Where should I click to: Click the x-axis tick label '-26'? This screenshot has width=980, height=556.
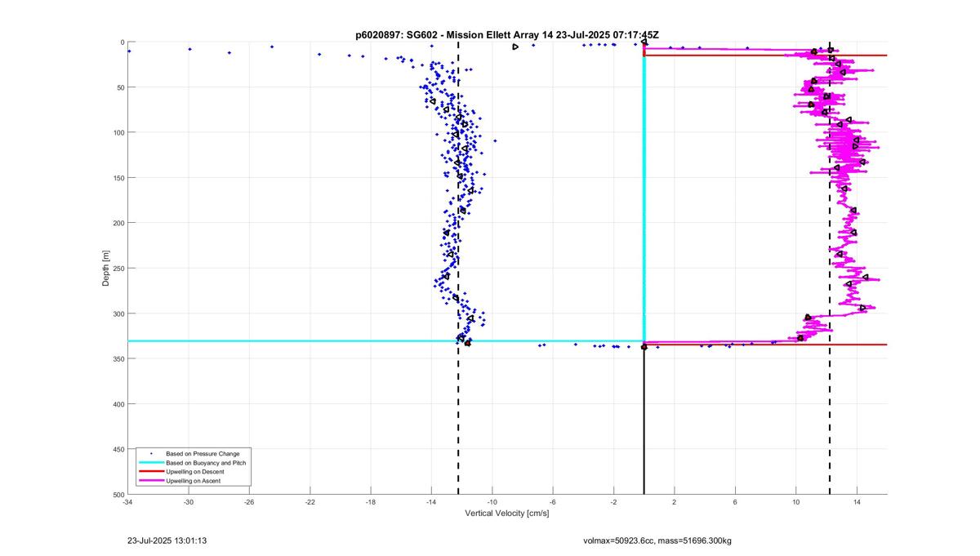[249, 502]
